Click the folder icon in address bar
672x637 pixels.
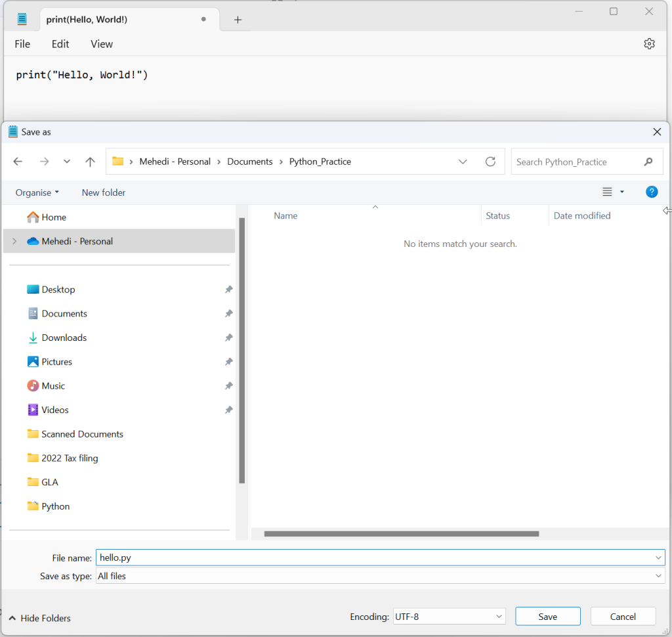tap(117, 162)
